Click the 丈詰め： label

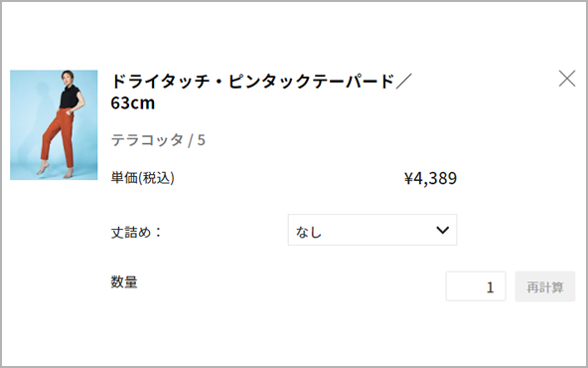click(136, 232)
